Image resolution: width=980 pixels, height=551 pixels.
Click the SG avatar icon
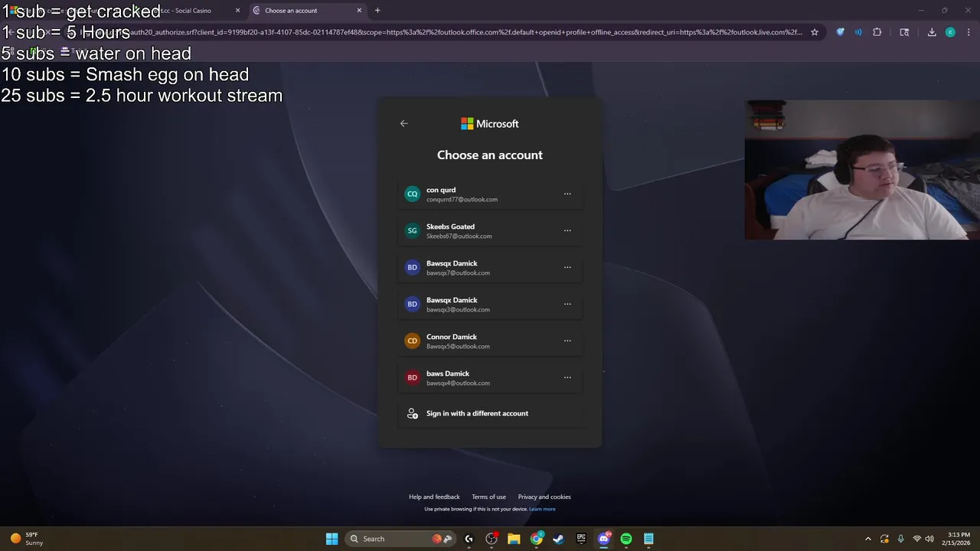(x=412, y=230)
